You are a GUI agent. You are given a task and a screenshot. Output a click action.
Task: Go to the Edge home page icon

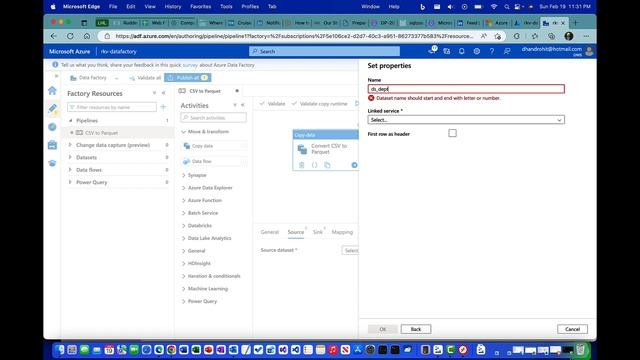(x=87, y=36)
